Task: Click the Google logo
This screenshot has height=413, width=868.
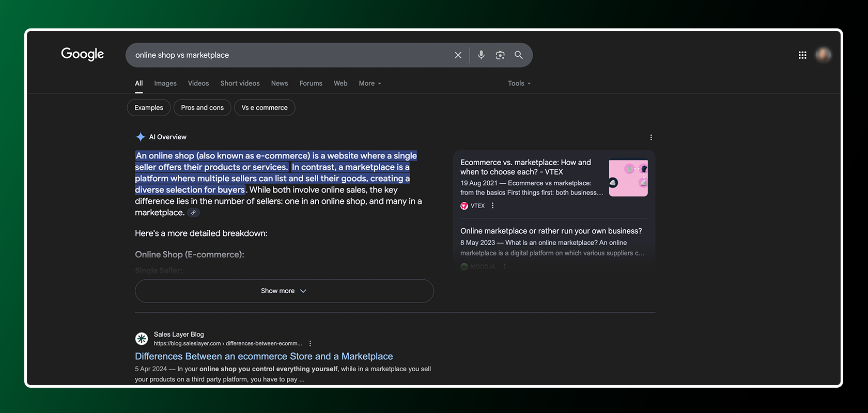Action: click(x=83, y=54)
